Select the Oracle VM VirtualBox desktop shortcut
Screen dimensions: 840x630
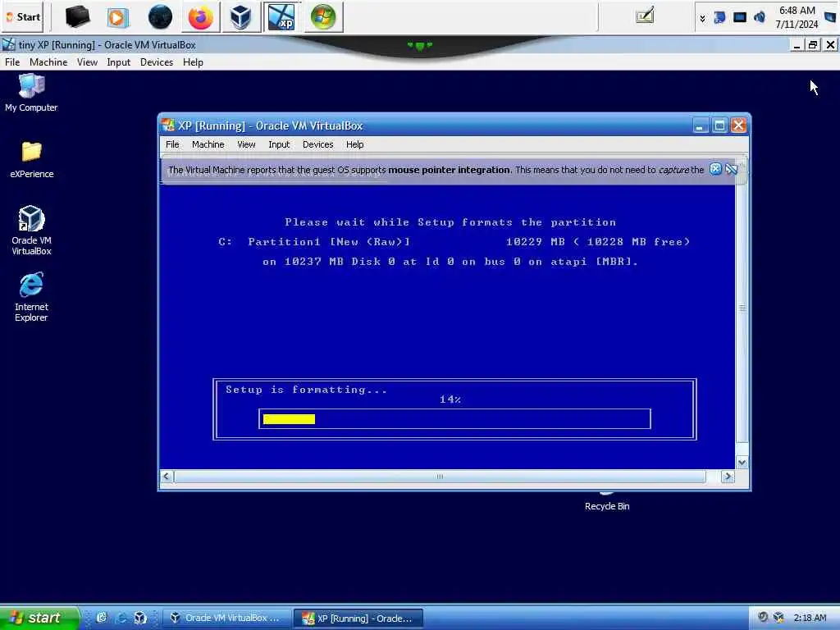click(32, 231)
